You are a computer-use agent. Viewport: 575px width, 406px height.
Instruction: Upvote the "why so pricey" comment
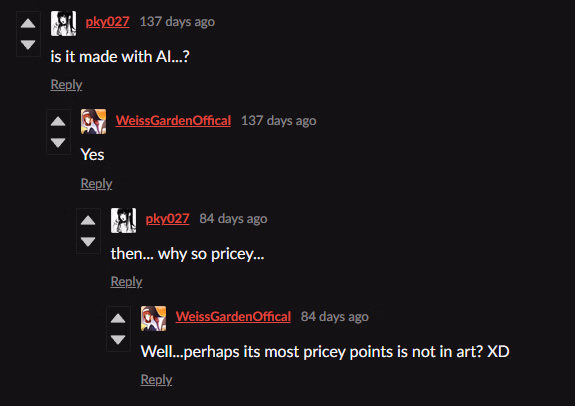pyautogui.click(x=88, y=220)
